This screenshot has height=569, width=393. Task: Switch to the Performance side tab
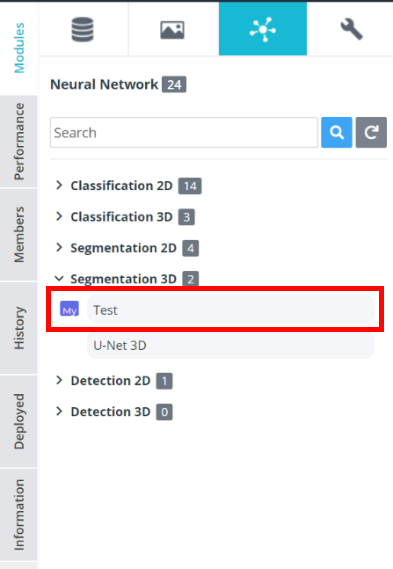tap(19, 142)
